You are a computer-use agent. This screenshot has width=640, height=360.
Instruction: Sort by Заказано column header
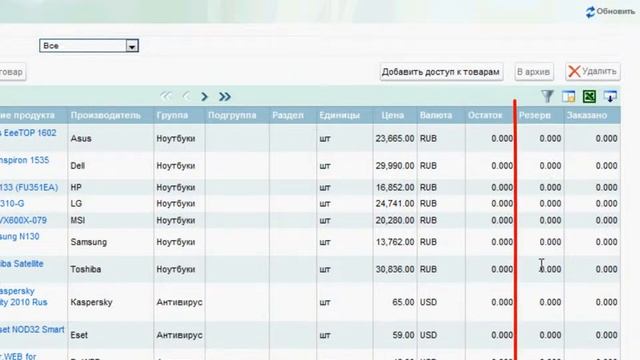(587, 116)
